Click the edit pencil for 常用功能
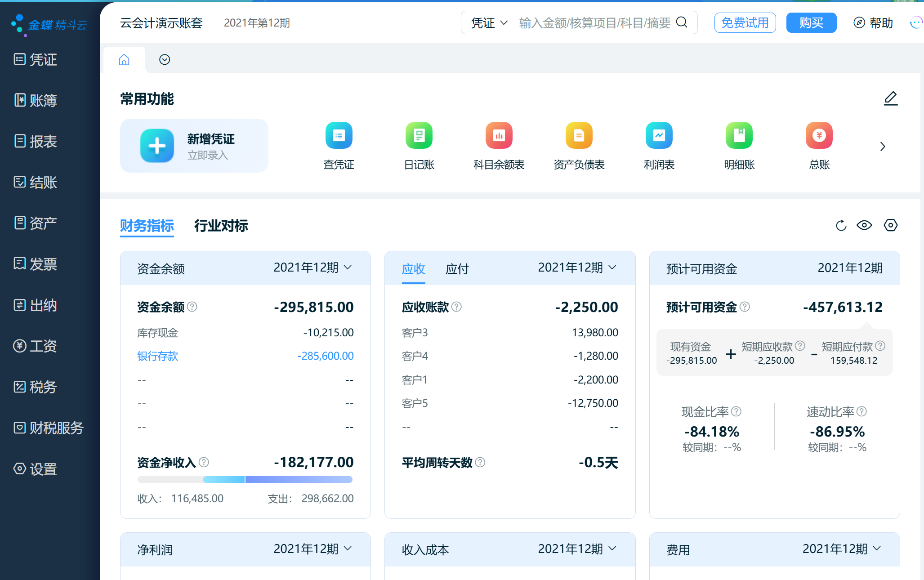This screenshot has height=580, width=924. 890,98
